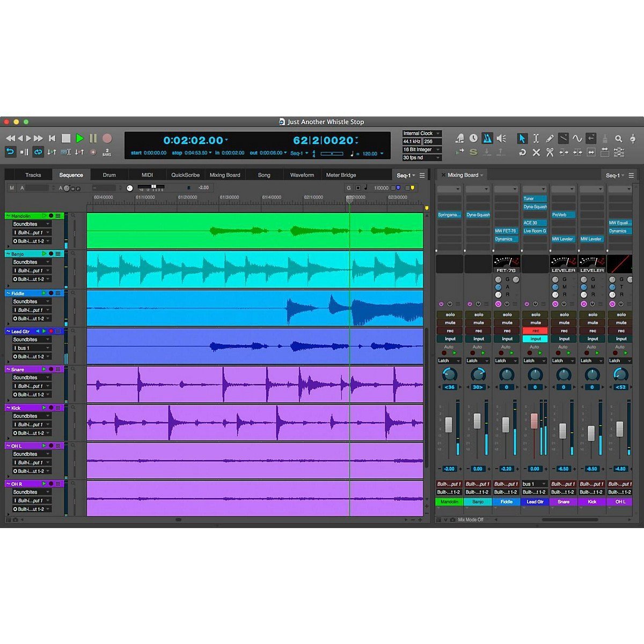Click the green Play button in transport
644x644 pixels.
pyautogui.click(x=79, y=138)
